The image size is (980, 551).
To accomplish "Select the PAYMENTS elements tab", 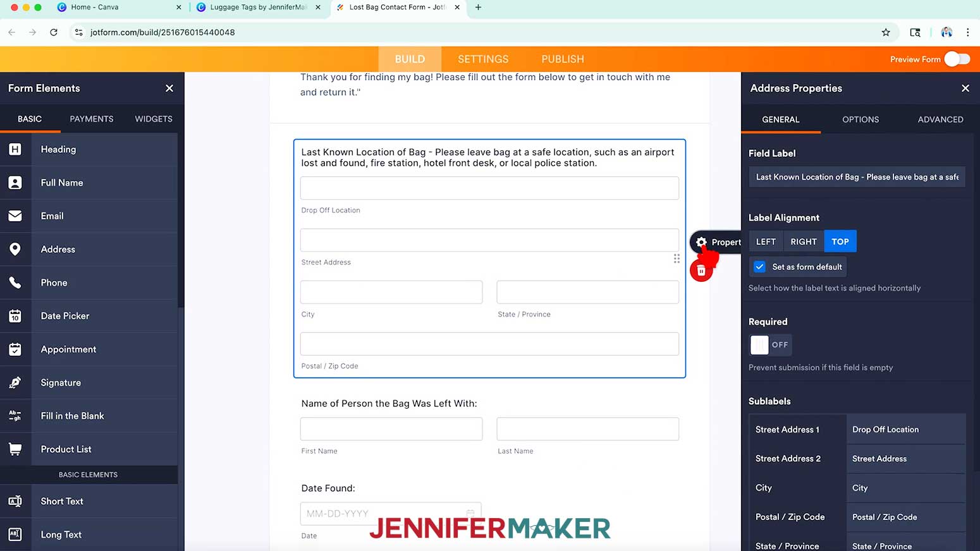I will pos(92,119).
